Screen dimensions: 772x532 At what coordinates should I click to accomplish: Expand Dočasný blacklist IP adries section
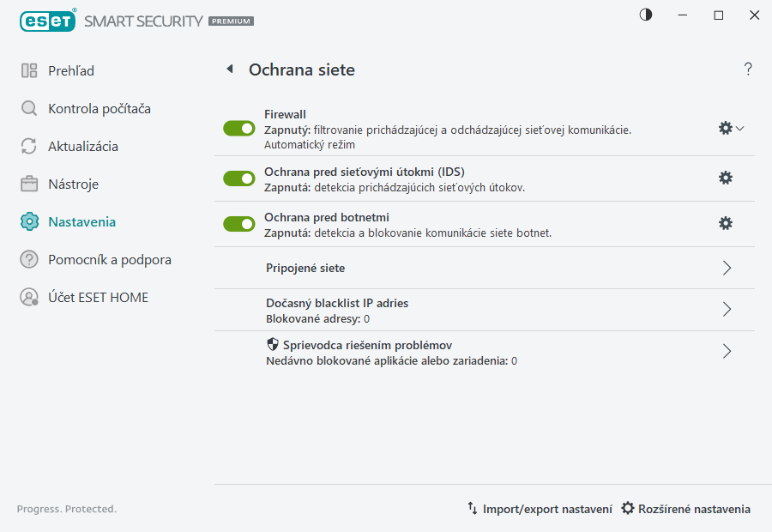tap(727, 310)
